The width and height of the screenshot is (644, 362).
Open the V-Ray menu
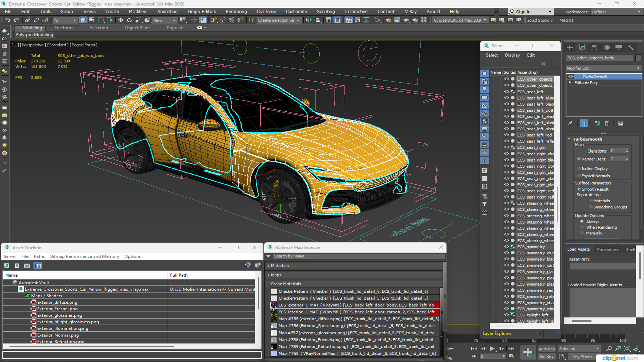point(411,12)
